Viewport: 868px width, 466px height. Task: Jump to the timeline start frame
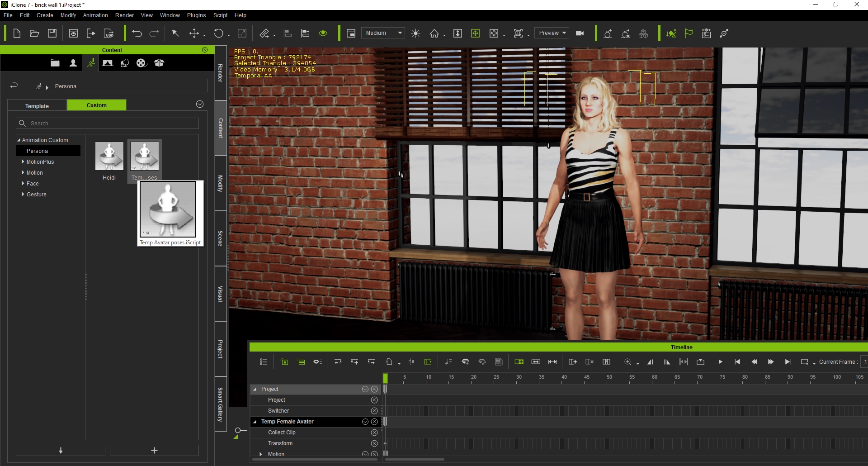click(x=737, y=362)
